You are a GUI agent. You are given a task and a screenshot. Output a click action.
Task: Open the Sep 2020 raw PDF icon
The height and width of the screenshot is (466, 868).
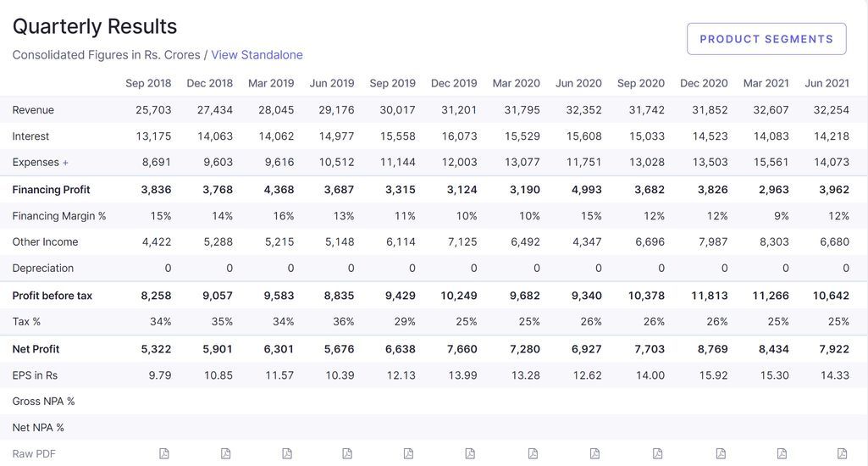pyautogui.click(x=657, y=454)
